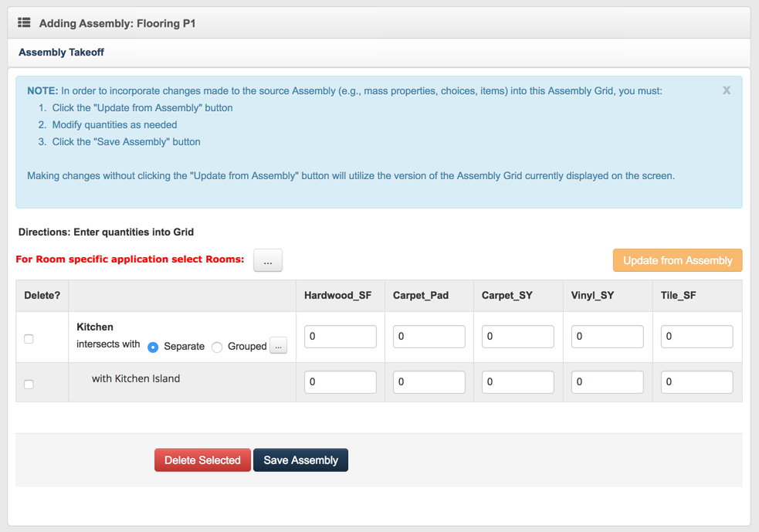Screen dimensions: 759x532
Task: Open ellipsis button next to Grouped option
Action: [x=279, y=346]
